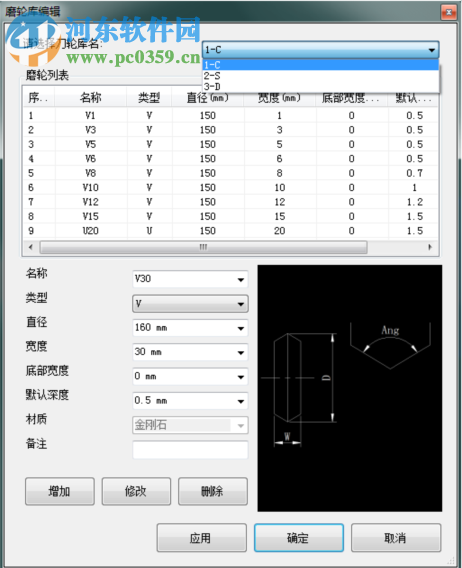Close the 磨轮库编辑 dialog
The width and height of the screenshot is (462, 568).
(449, 12)
